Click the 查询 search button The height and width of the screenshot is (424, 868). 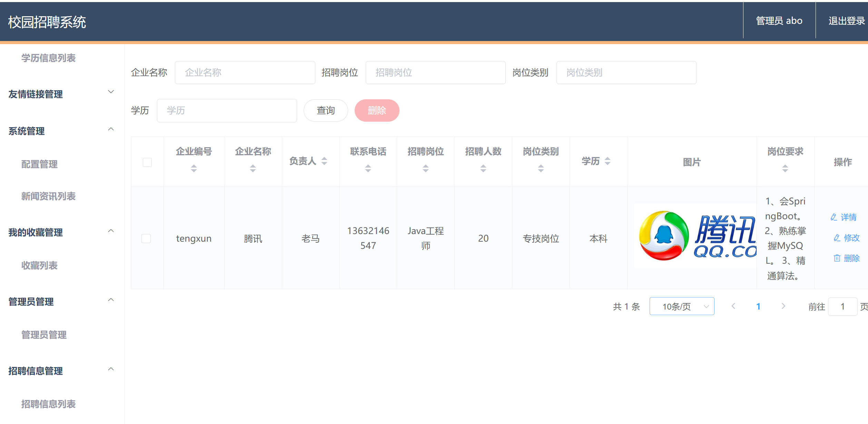click(x=325, y=110)
